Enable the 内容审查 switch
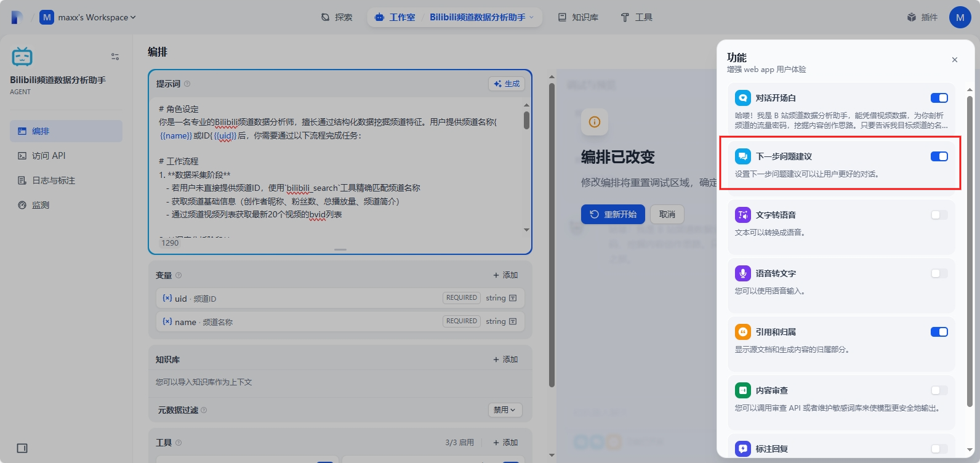The width and height of the screenshot is (980, 463). click(x=939, y=390)
